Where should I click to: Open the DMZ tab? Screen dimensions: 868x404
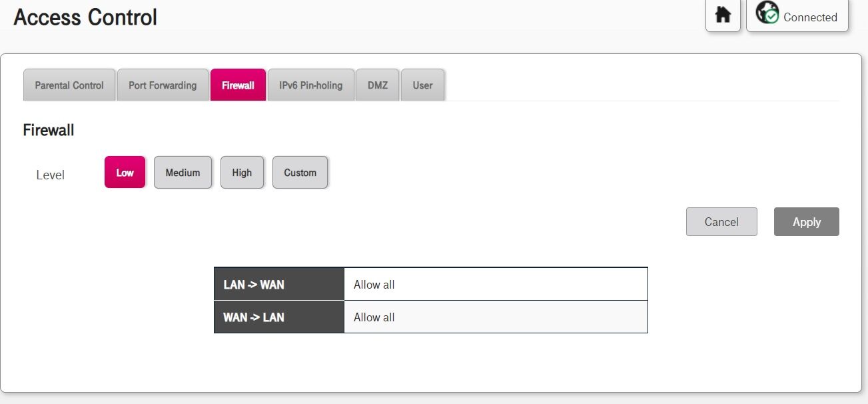(377, 85)
